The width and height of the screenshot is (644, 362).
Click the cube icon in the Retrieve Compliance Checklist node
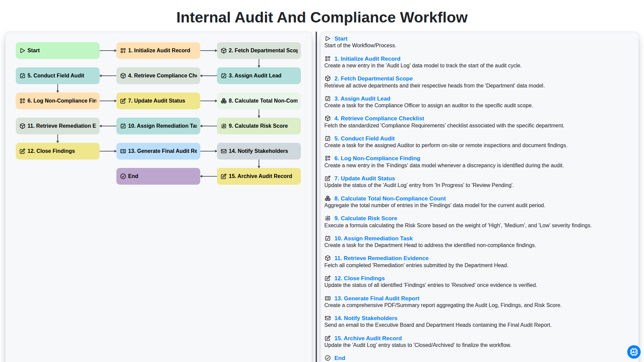coord(123,76)
